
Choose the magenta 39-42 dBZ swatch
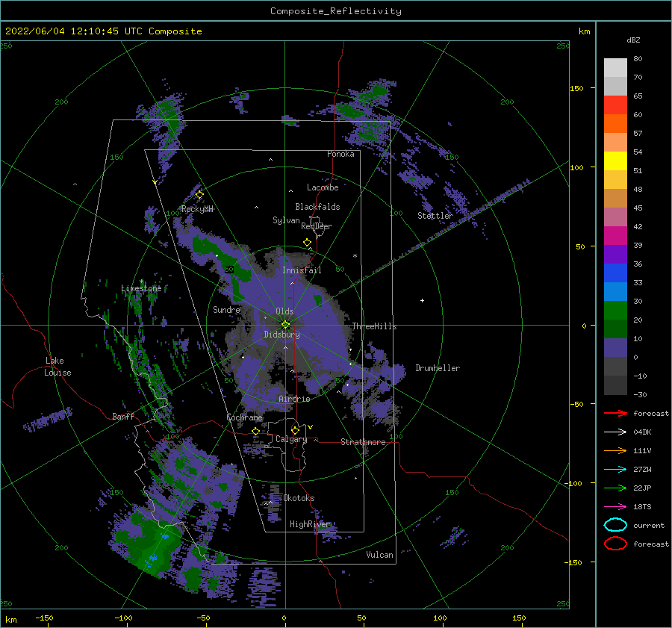pos(615,236)
